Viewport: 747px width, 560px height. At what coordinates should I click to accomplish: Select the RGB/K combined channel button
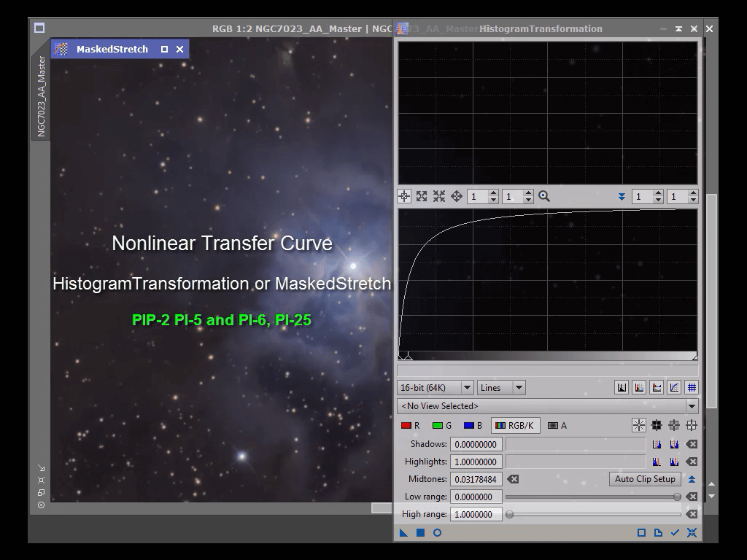[515, 425]
